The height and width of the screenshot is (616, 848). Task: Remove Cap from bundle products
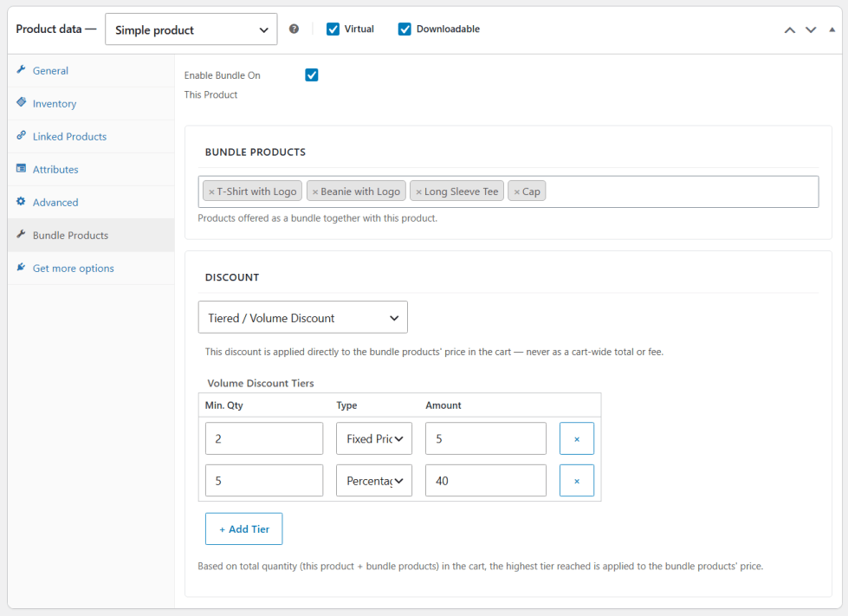click(517, 192)
